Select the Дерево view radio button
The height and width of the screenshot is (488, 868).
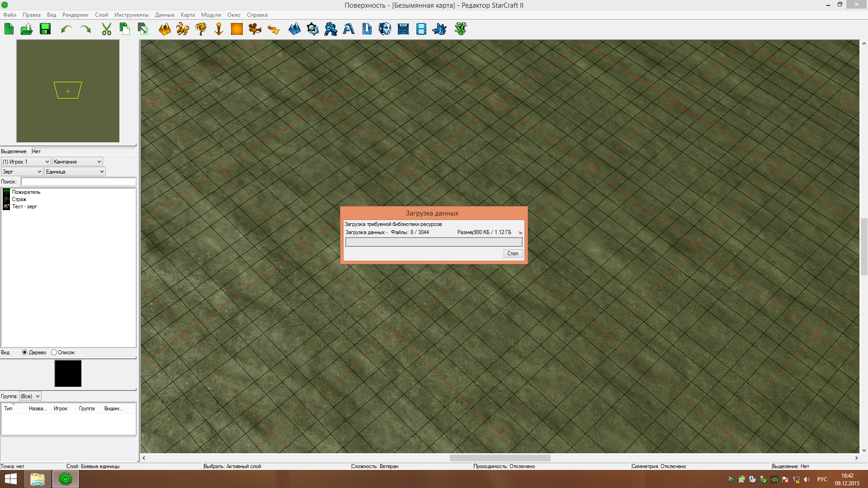point(25,352)
